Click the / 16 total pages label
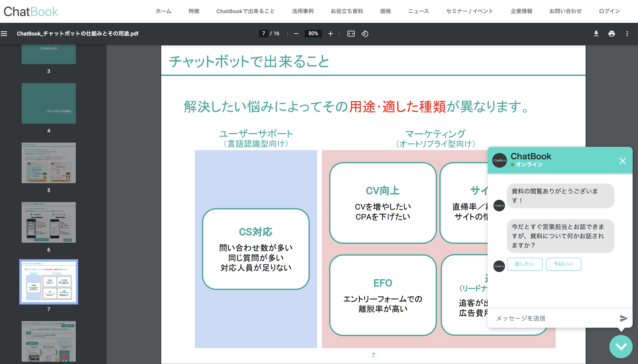The image size is (638, 364). [x=275, y=33]
